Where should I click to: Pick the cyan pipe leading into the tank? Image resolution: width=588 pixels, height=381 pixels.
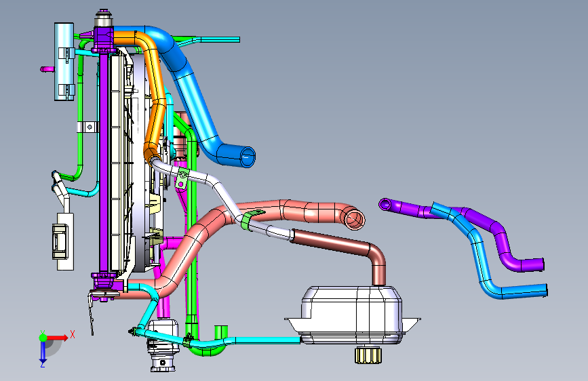click(x=262, y=340)
